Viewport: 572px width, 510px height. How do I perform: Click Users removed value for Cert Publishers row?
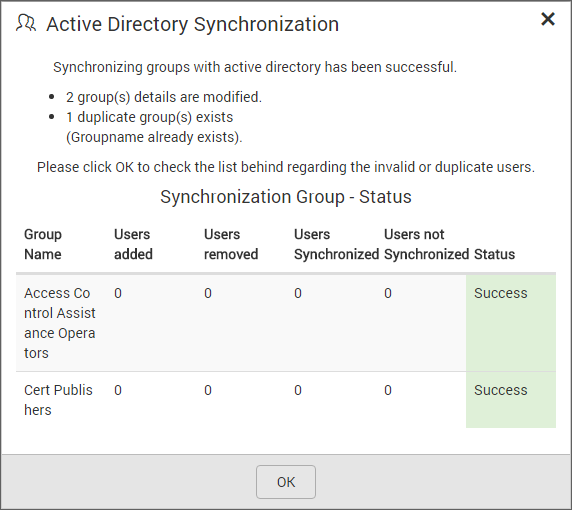tap(208, 390)
